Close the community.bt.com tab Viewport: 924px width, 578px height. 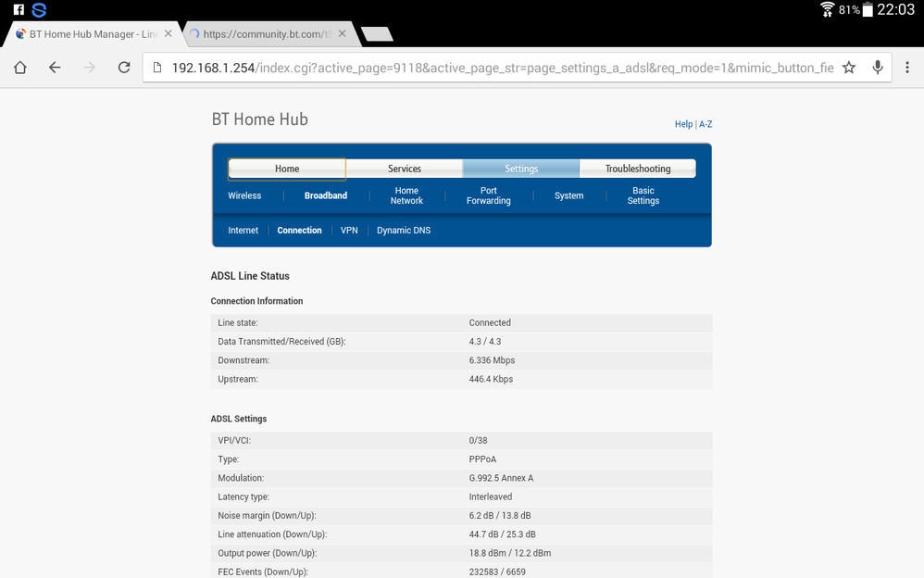click(342, 33)
